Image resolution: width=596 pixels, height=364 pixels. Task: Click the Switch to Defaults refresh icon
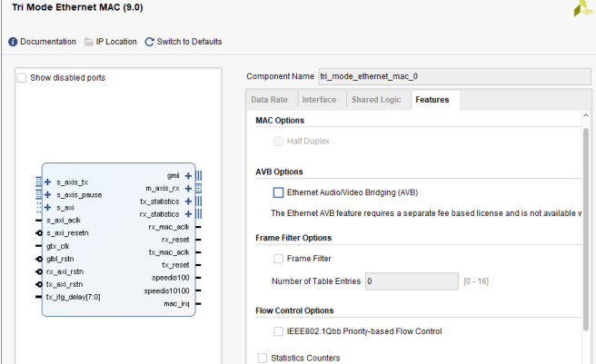tap(149, 42)
